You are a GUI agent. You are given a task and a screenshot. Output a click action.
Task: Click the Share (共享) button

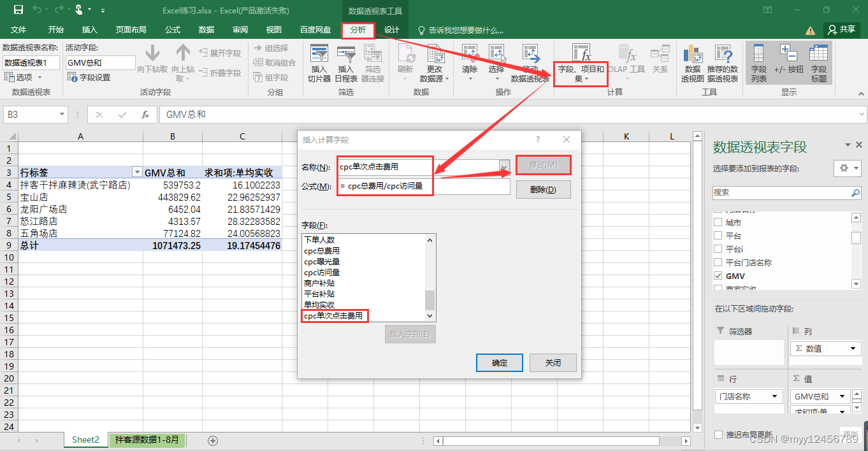[842, 29]
